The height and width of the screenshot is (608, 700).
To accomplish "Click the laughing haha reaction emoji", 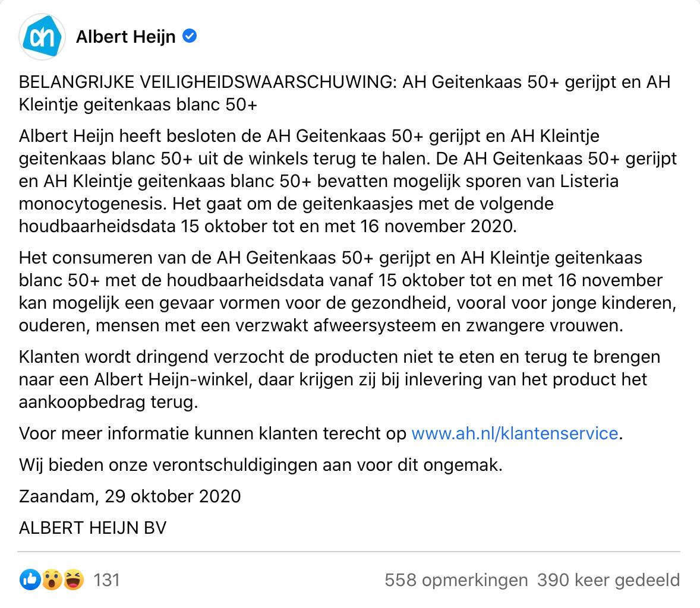I will (x=72, y=579).
